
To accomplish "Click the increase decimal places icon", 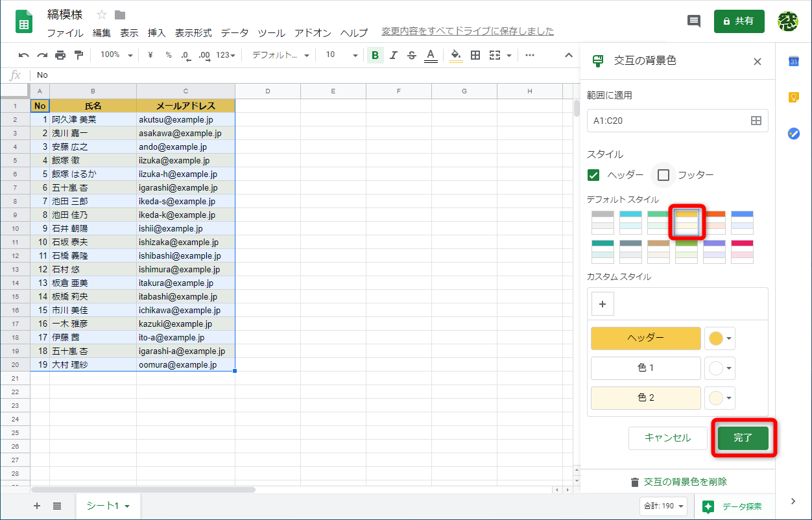I will coord(204,55).
